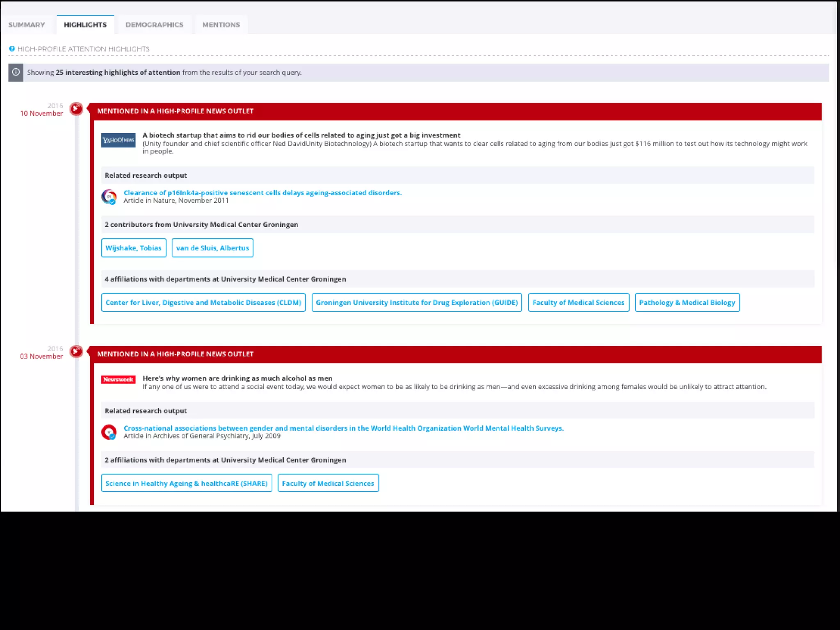Open the Cross-national associations article link

(x=343, y=428)
